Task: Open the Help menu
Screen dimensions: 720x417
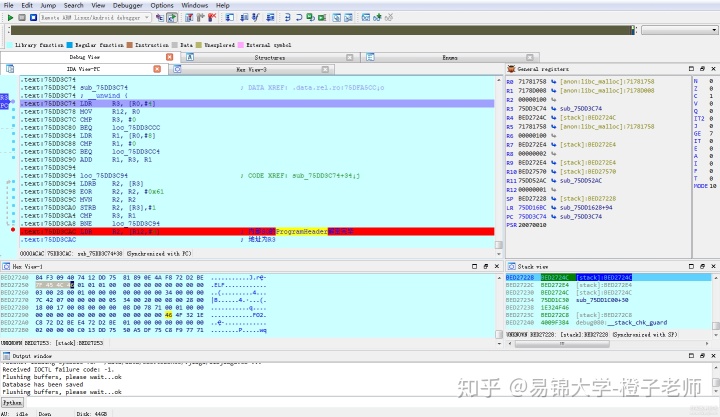Action: point(222,5)
